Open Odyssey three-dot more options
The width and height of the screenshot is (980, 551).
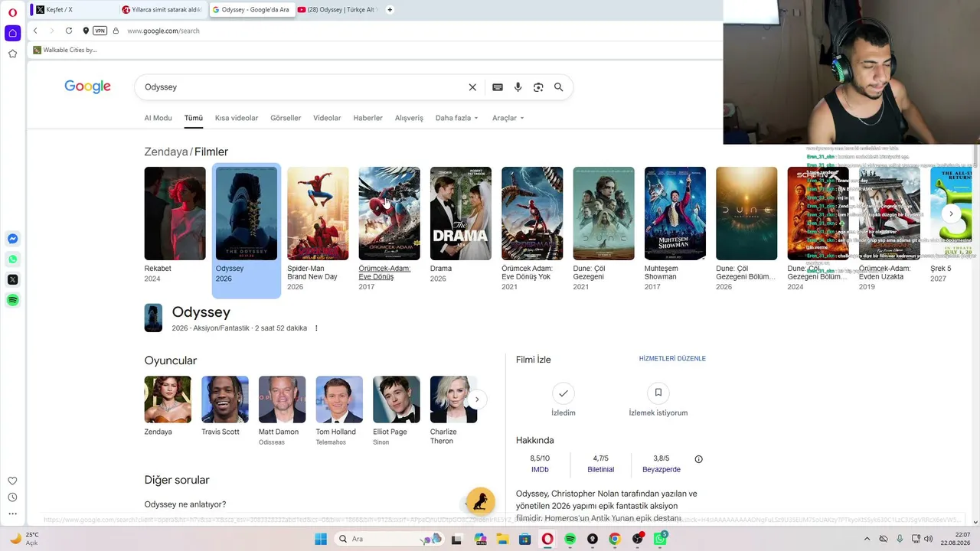coord(316,328)
